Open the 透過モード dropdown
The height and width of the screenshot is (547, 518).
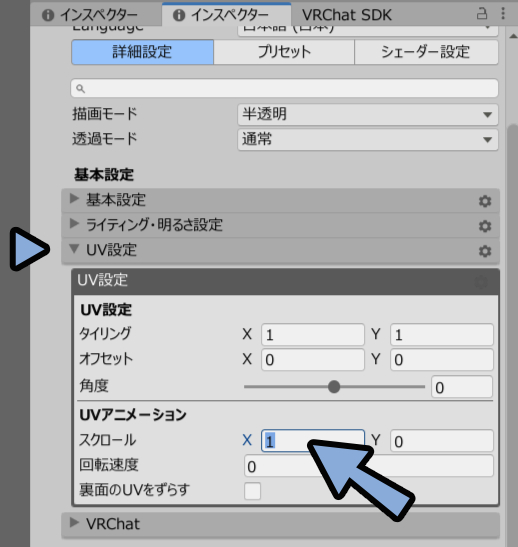tap(368, 140)
